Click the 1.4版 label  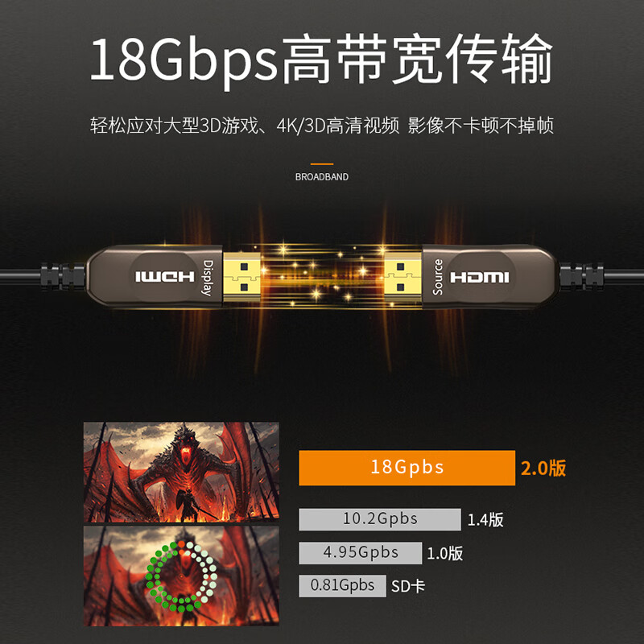click(485, 520)
